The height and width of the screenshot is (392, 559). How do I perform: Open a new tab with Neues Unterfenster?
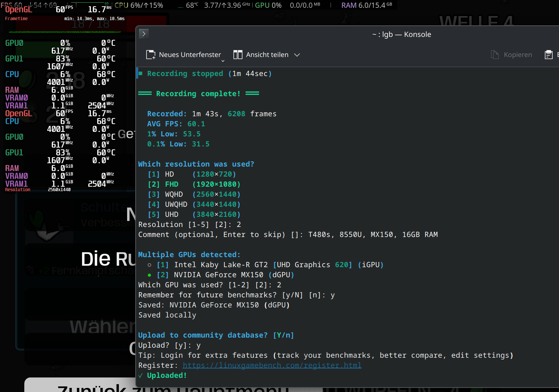coord(183,55)
